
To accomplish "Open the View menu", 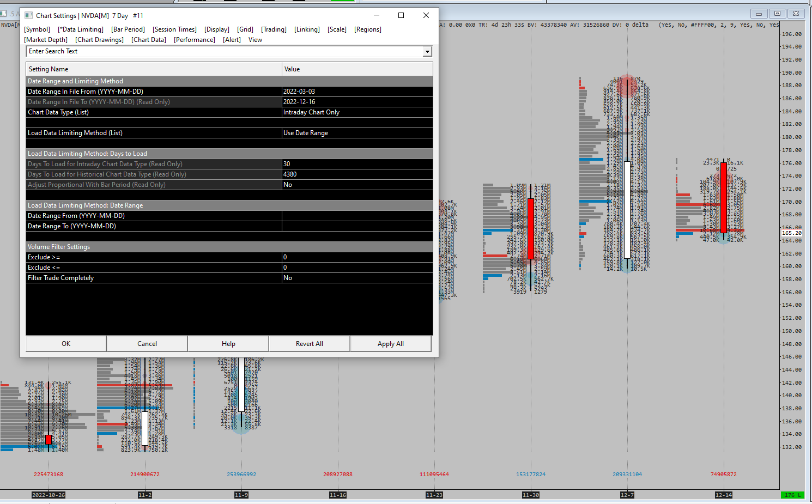I will [255, 40].
